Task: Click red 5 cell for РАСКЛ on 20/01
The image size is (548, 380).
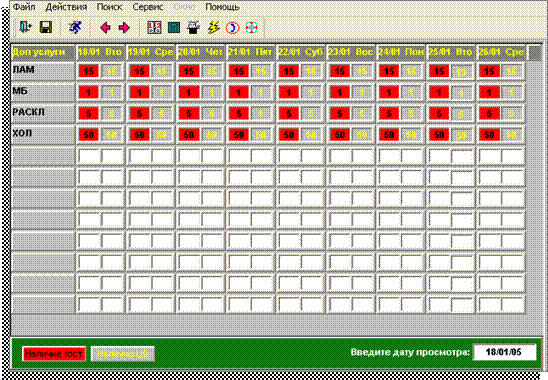Action: click(x=189, y=114)
